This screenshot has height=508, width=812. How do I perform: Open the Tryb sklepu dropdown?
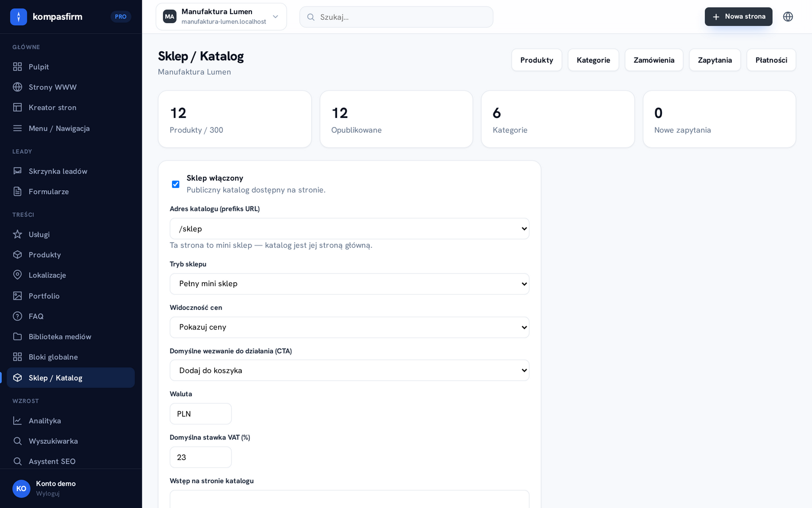350,284
